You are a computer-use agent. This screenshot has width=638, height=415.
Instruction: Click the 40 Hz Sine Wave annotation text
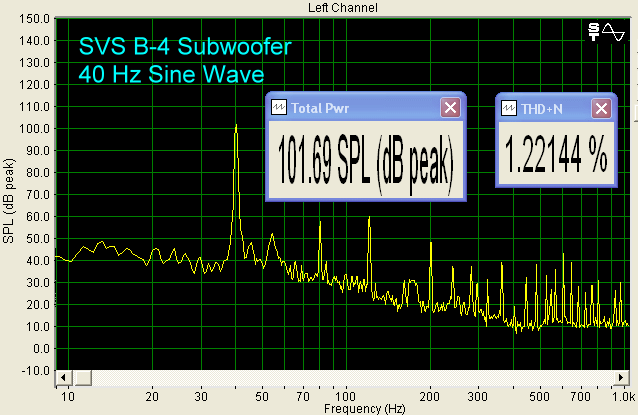click(x=171, y=74)
